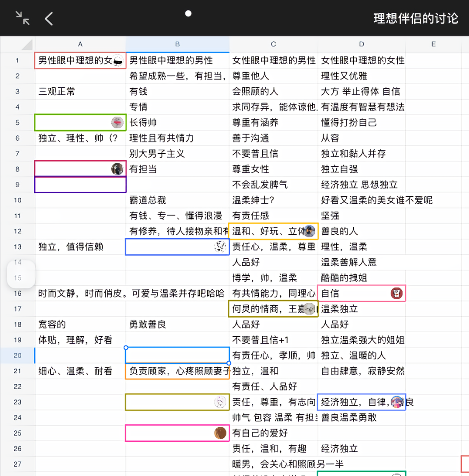Click the avatar in cell B13
This screenshot has width=469, height=476.
point(221,247)
